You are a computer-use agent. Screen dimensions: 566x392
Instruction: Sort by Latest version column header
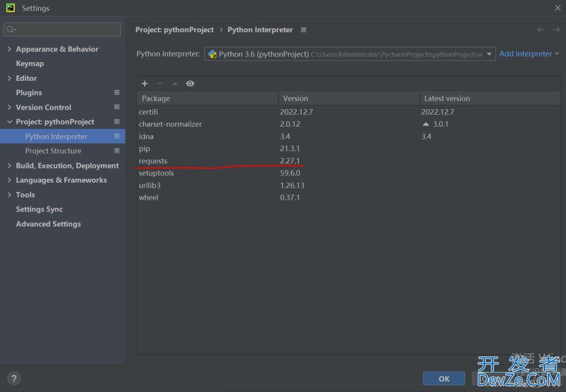click(490, 98)
